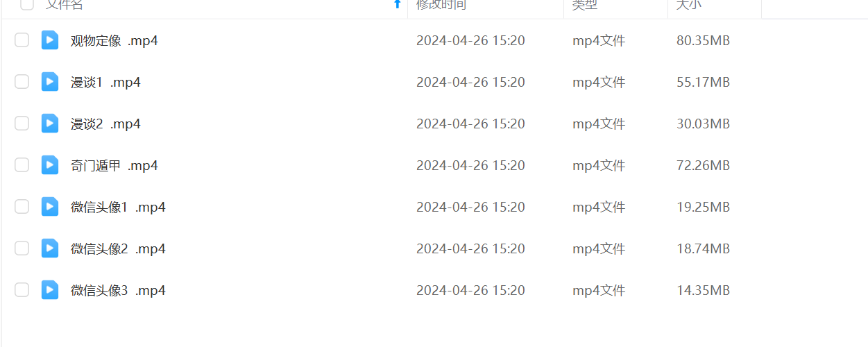Open the file 奇门遁甲 .mp4
This screenshot has width=868, height=347.
coord(114,166)
